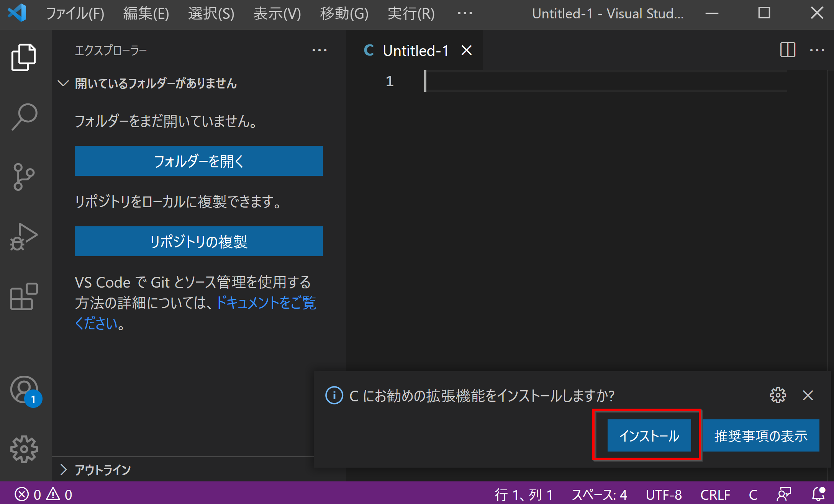
Task: Select the Untitled-1 editor tab
Action: click(x=415, y=50)
